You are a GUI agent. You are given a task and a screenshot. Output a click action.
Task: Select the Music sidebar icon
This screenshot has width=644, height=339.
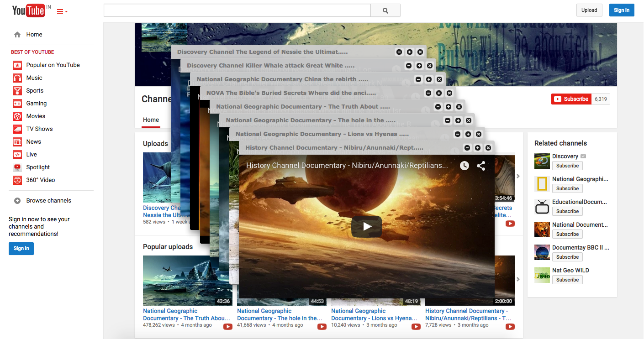click(17, 78)
